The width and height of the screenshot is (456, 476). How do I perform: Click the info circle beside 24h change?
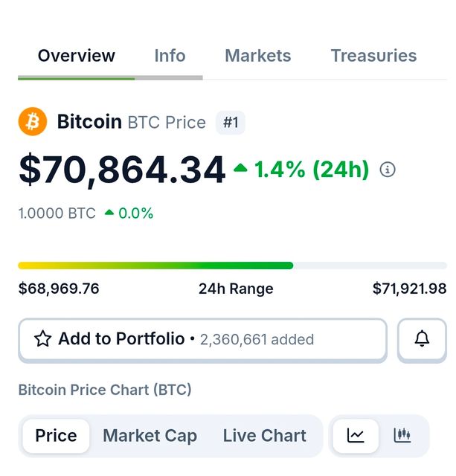pyautogui.click(x=388, y=170)
